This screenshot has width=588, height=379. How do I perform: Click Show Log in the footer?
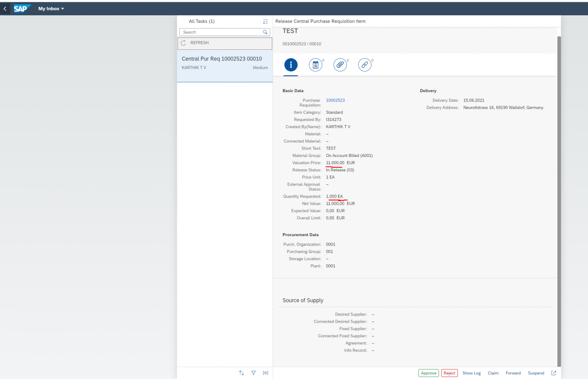coord(471,373)
